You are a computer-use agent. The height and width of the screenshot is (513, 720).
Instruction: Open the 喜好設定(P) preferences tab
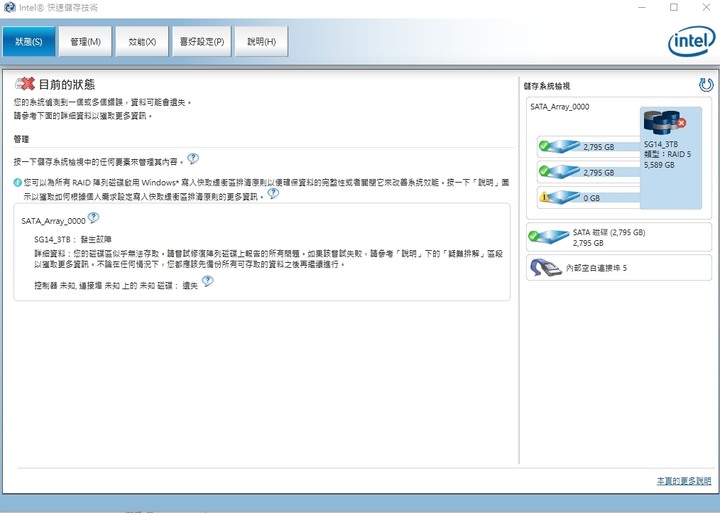pyautogui.click(x=202, y=41)
